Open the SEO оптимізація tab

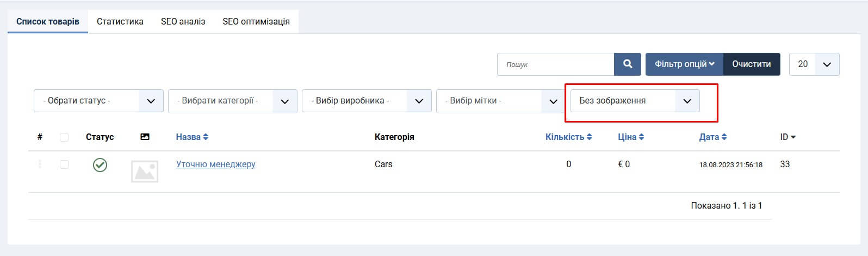tap(256, 22)
